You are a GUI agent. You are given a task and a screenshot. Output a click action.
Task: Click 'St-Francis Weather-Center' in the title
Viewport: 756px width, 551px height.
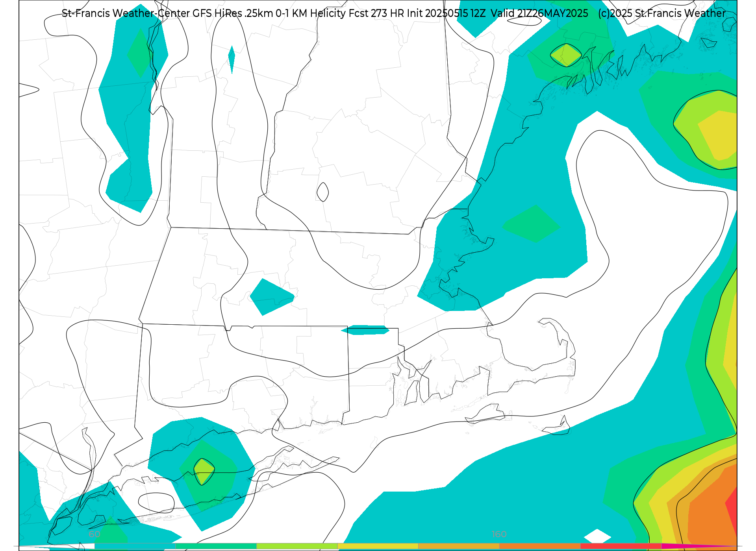pyautogui.click(x=126, y=13)
